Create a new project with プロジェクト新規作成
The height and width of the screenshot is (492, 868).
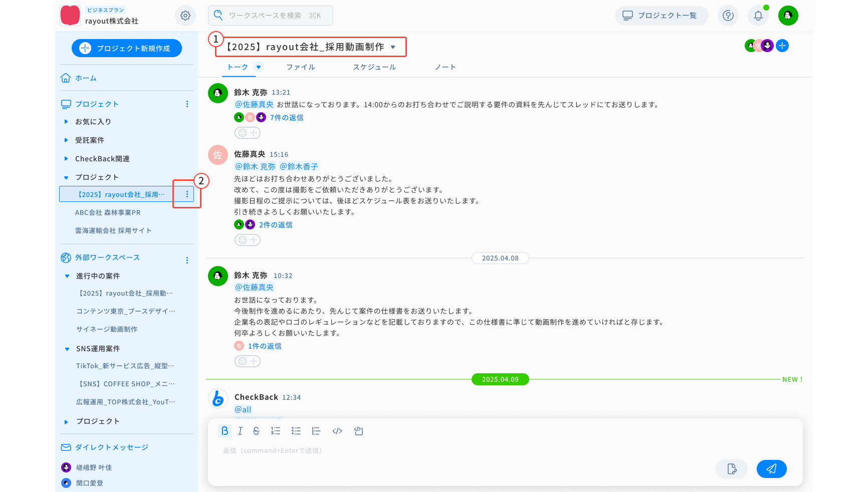[127, 48]
